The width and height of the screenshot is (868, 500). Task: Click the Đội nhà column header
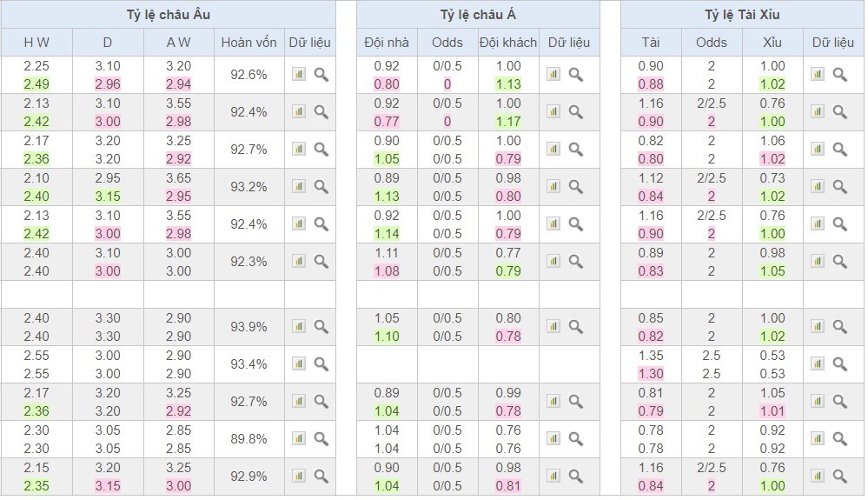(387, 43)
